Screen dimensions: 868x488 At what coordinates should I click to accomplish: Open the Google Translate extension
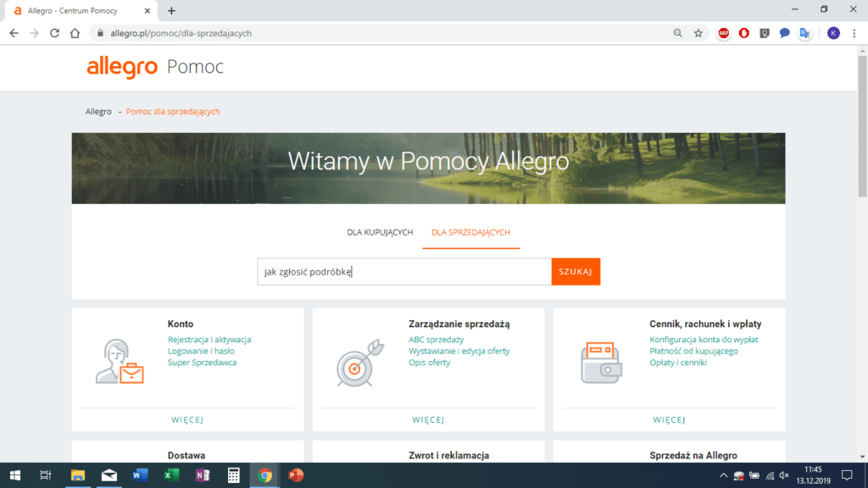point(804,33)
